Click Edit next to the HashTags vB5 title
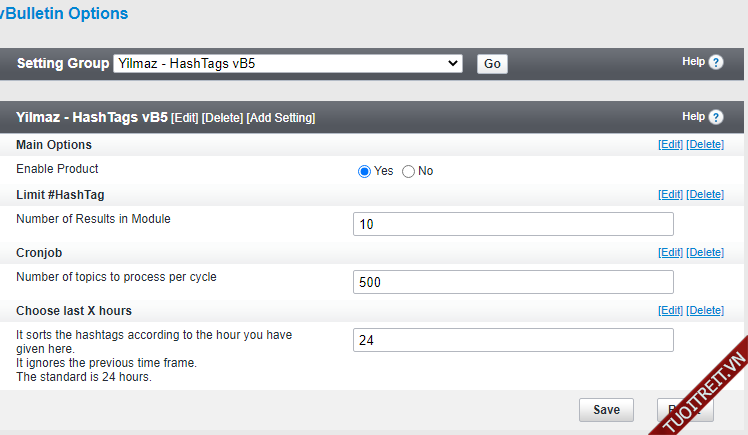 pyautogui.click(x=185, y=118)
